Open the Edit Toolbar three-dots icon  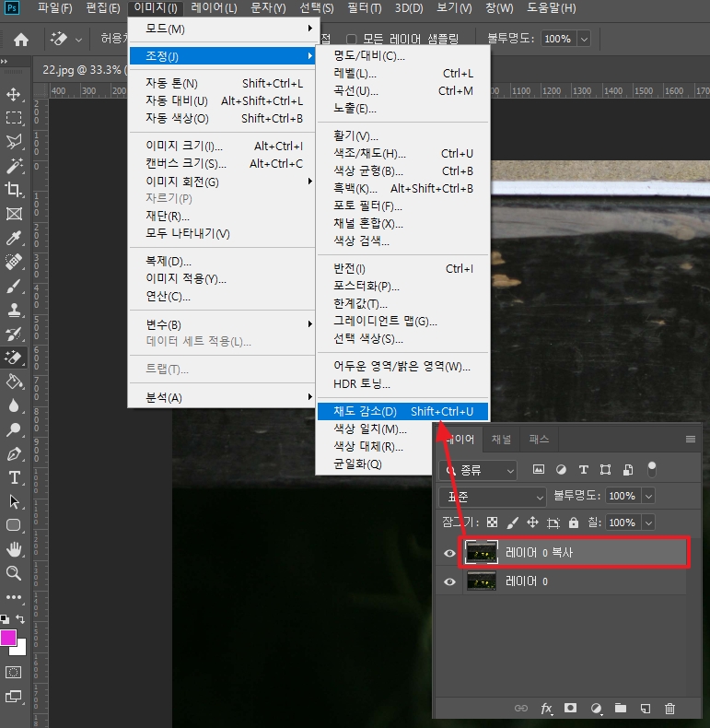14,597
